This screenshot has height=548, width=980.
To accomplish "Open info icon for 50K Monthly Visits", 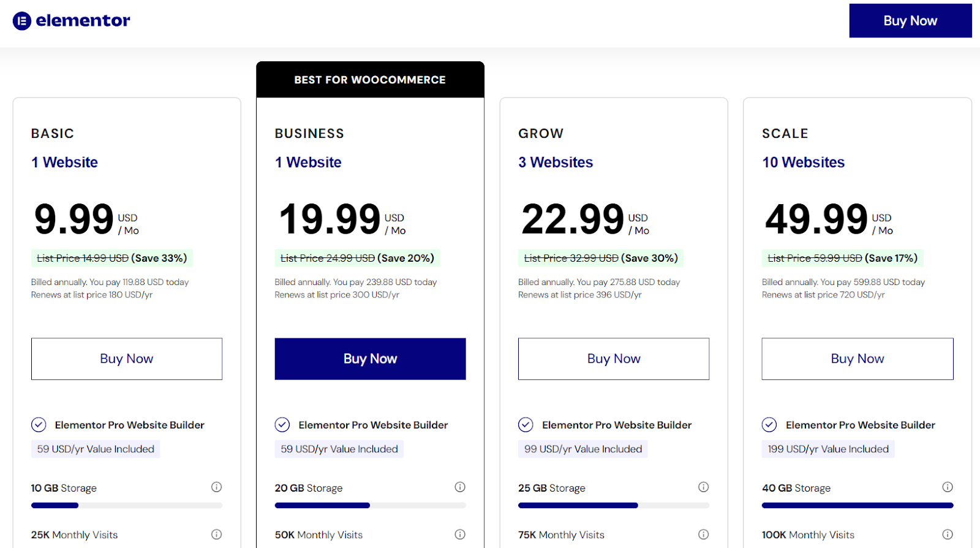I will coord(460,534).
